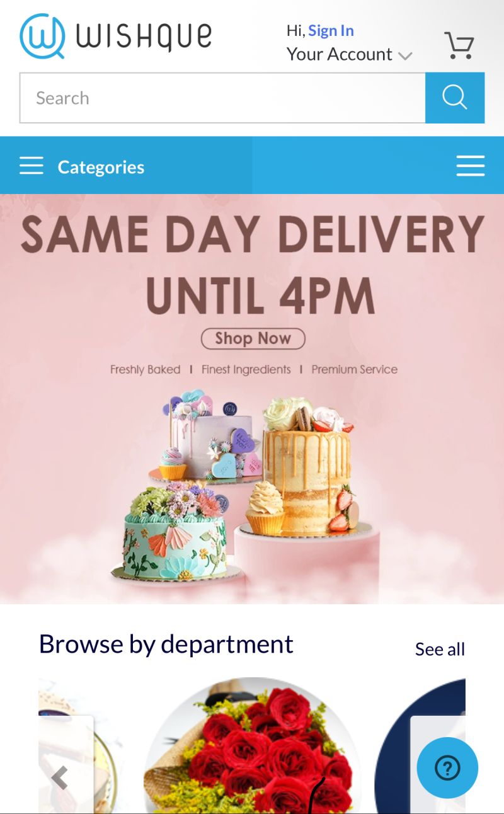This screenshot has width=504, height=814.
Task: Focus the Search input field
Action: pyautogui.click(x=222, y=98)
